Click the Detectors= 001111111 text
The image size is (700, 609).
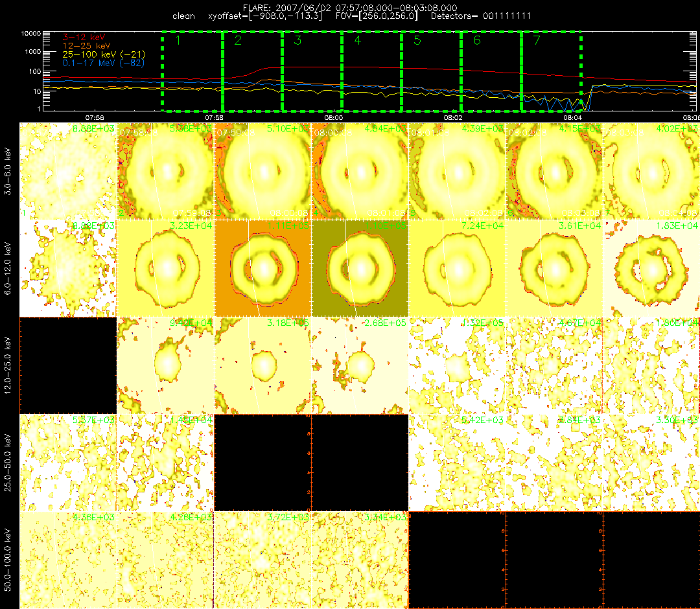[x=481, y=16]
